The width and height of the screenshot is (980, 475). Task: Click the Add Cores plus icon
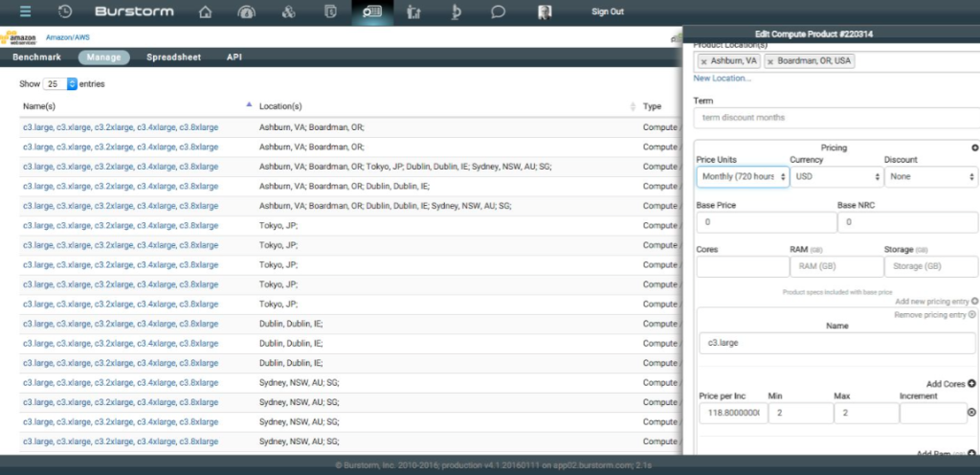pos(971,383)
